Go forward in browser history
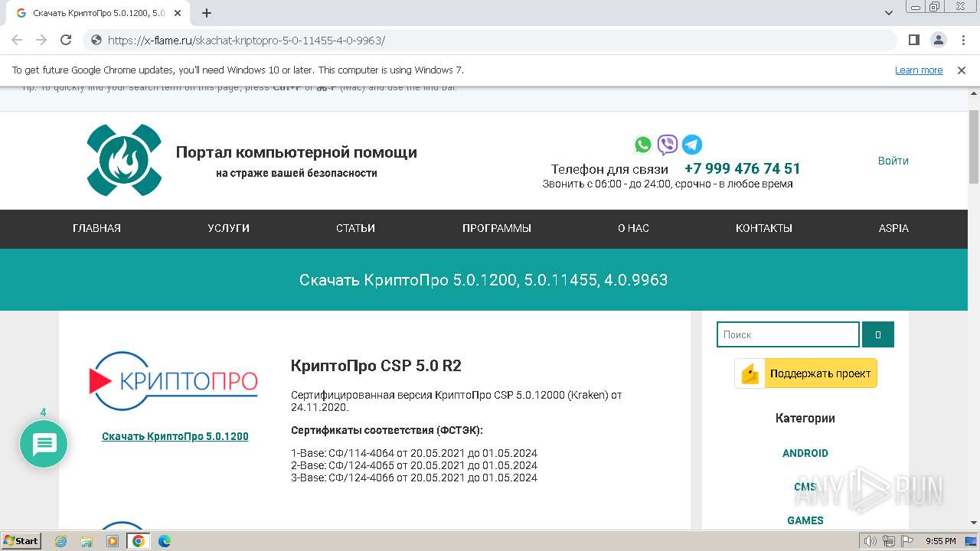980x551 pixels. tap(41, 40)
